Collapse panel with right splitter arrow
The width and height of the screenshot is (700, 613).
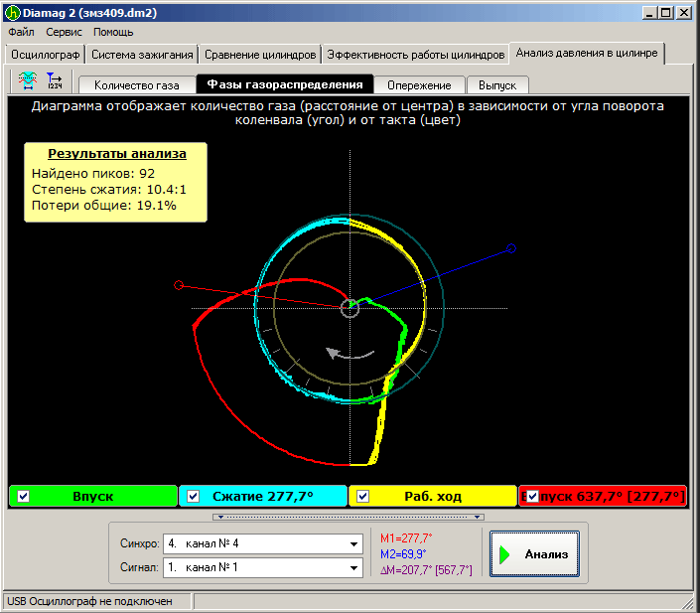pyautogui.click(x=478, y=517)
